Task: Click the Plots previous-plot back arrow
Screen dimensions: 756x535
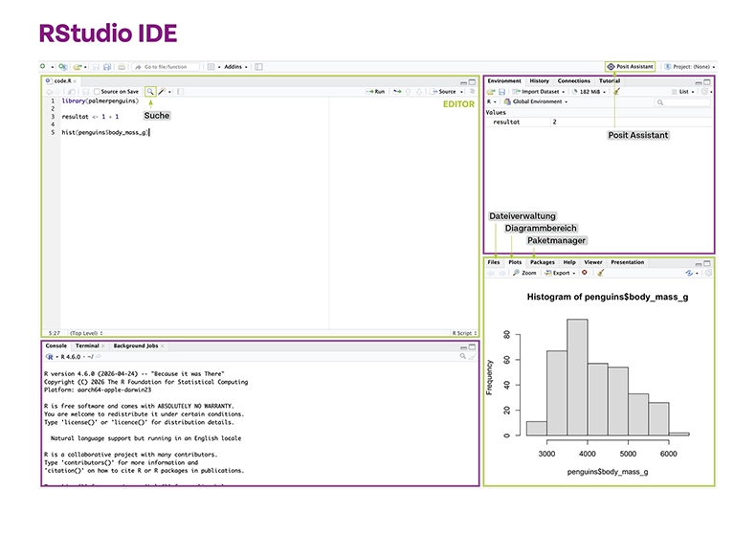Action: [x=491, y=273]
